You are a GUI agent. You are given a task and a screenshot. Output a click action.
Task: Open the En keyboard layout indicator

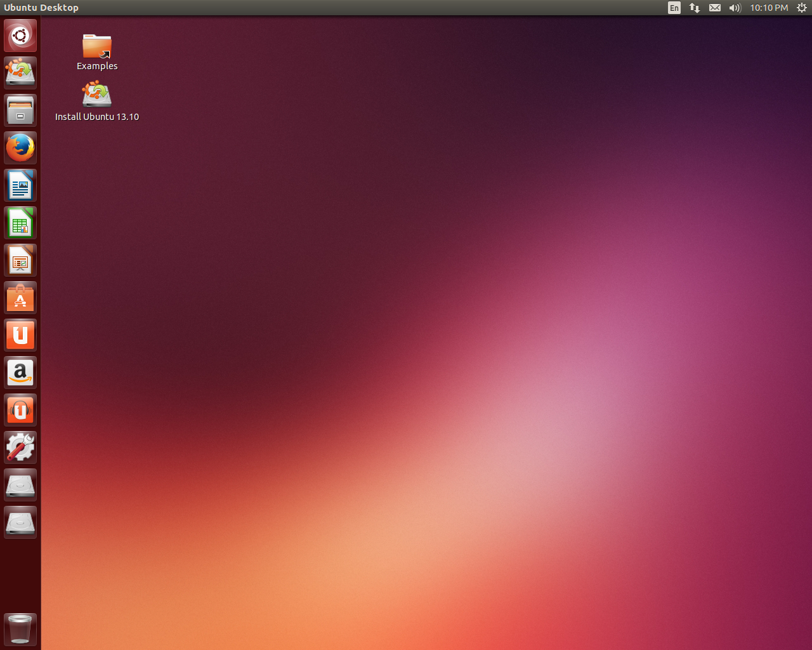(674, 8)
